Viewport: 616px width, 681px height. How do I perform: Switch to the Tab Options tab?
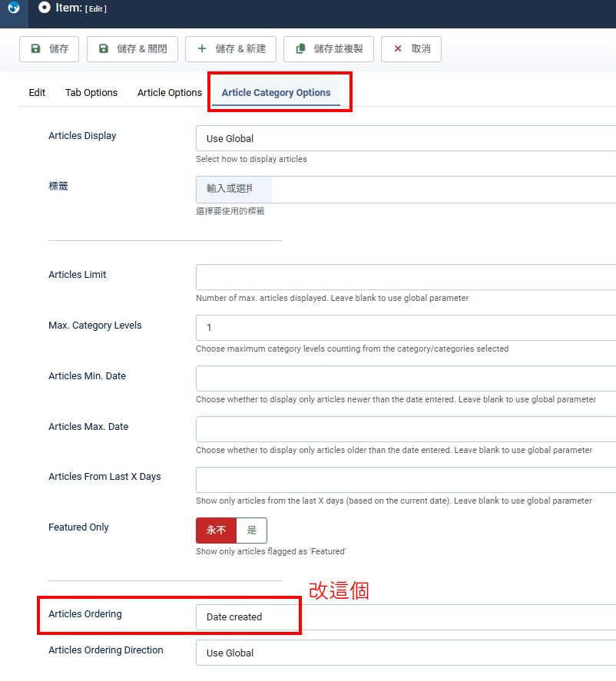(x=91, y=93)
